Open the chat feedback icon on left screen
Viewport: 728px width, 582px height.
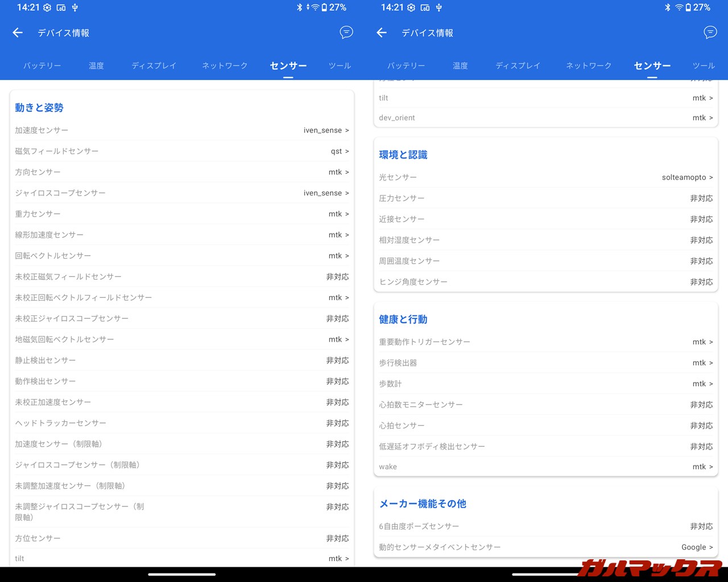(346, 32)
